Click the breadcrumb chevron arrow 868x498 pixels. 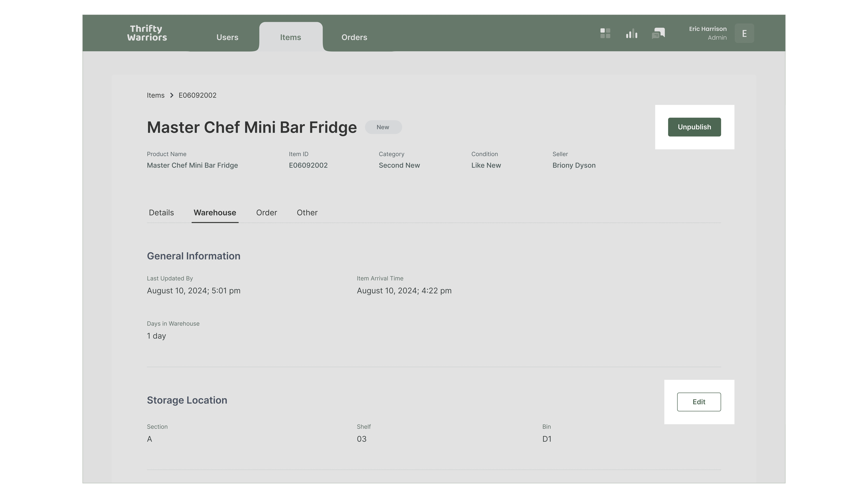tap(172, 95)
